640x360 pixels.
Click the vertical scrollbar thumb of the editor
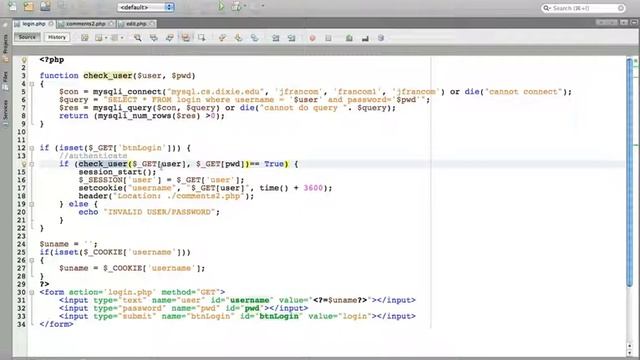point(630,172)
